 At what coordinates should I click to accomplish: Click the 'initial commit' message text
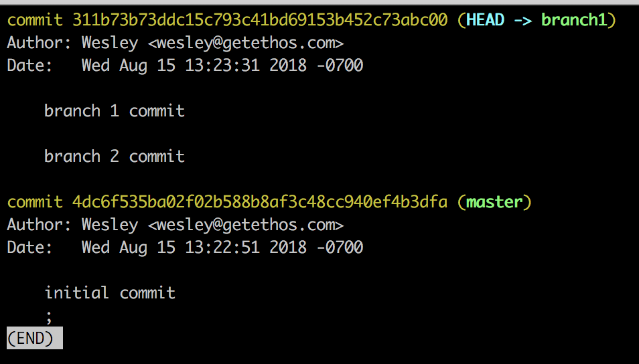(110, 292)
